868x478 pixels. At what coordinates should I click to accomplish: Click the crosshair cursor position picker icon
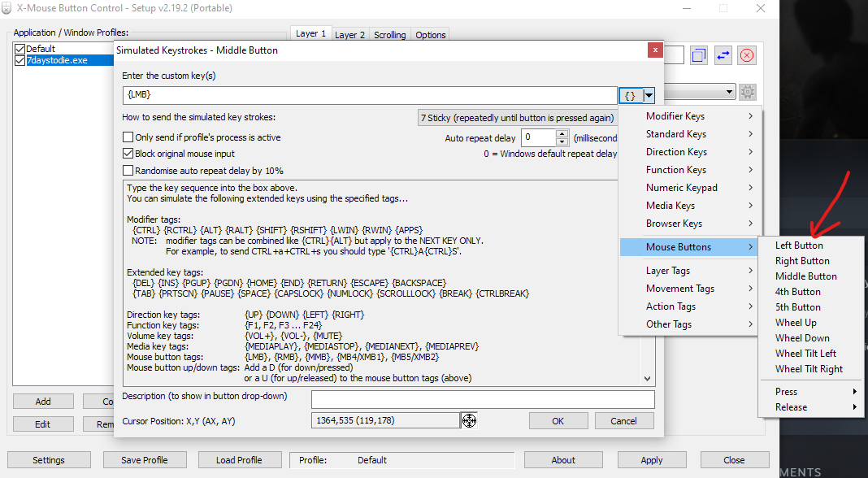pos(469,421)
